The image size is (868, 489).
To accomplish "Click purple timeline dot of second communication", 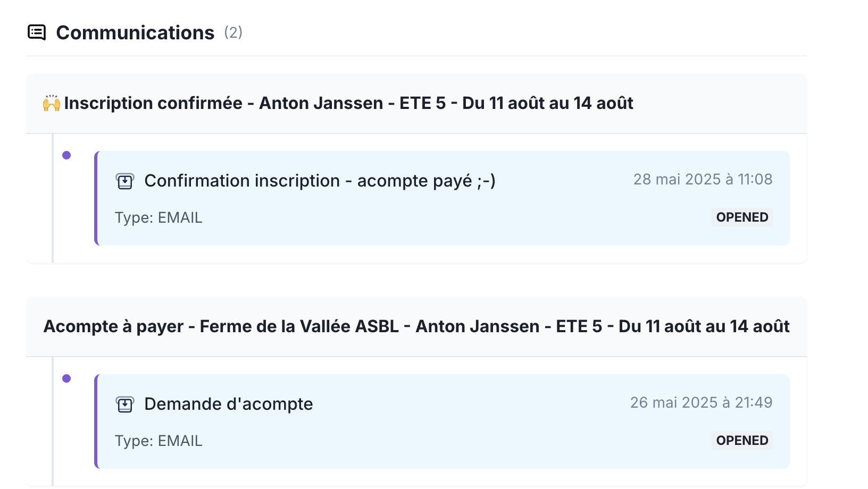I will click(66, 378).
